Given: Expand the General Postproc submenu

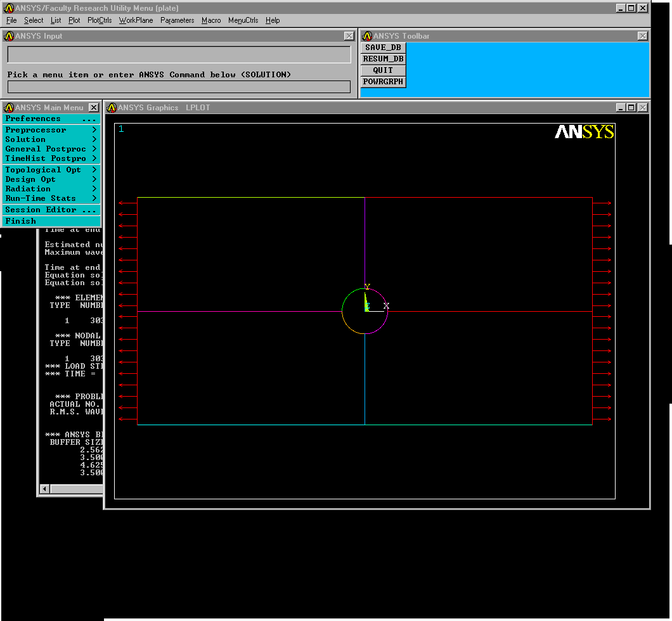Looking at the screenshot, I should coord(51,149).
